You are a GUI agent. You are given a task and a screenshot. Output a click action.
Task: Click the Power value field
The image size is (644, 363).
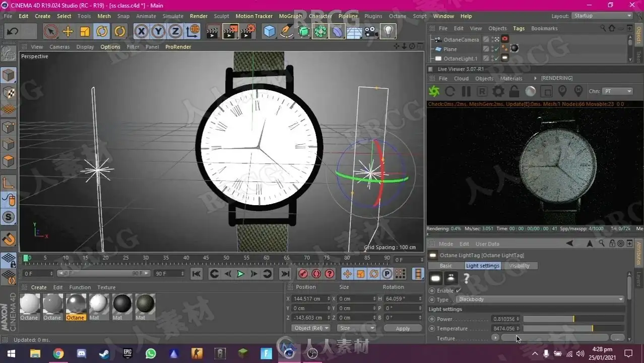click(x=505, y=319)
